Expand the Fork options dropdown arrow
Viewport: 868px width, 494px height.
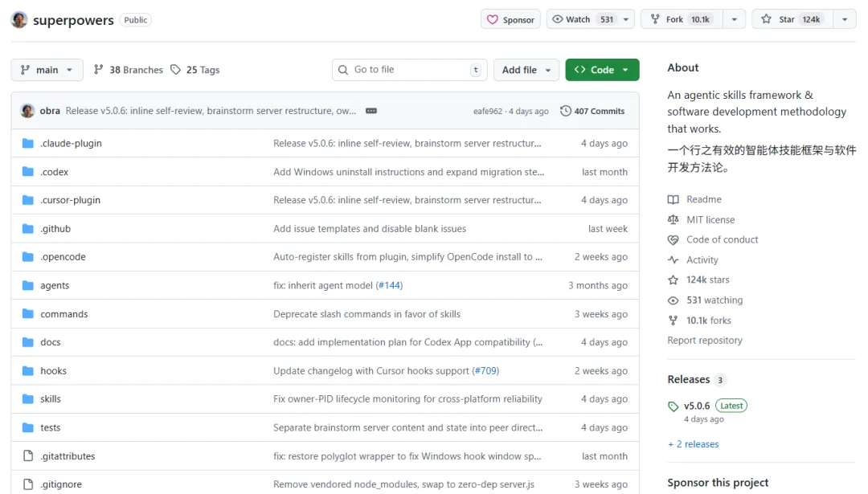735,19
